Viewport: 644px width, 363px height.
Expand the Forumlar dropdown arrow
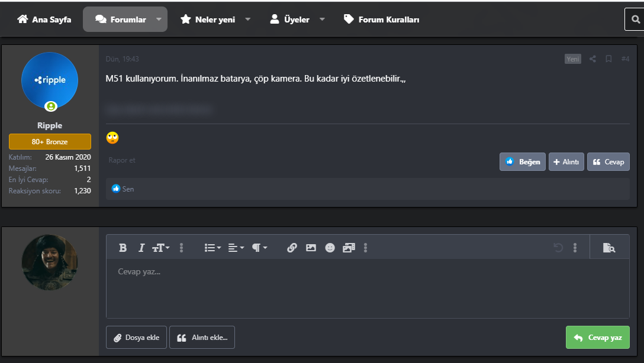tap(159, 20)
